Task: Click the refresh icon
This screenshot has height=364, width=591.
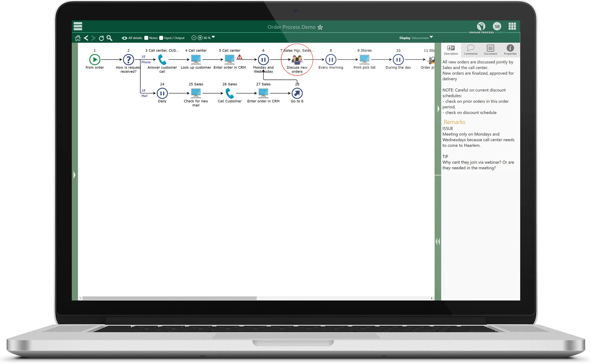Action: tap(101, 38)
